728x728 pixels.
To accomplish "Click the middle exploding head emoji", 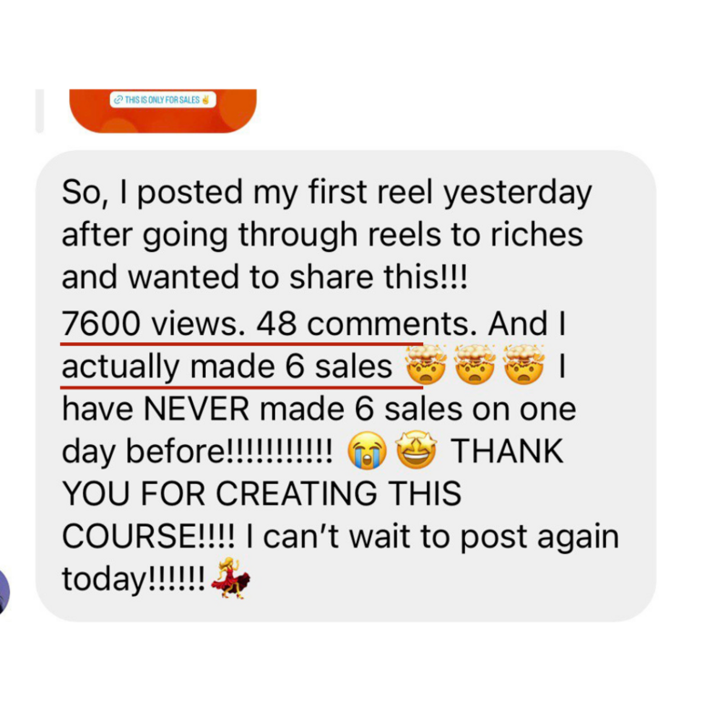I will click(474, 365).
